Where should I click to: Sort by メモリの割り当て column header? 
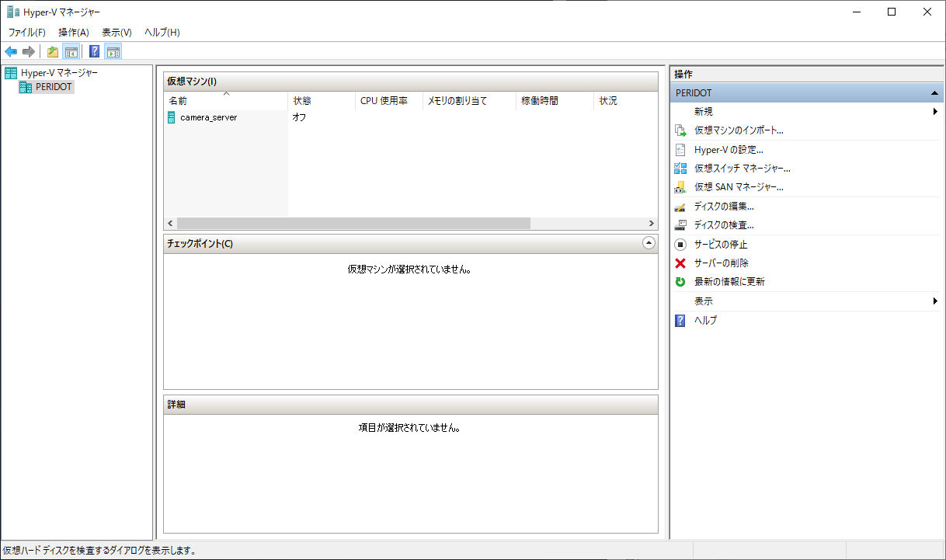[x=469, y=101]
